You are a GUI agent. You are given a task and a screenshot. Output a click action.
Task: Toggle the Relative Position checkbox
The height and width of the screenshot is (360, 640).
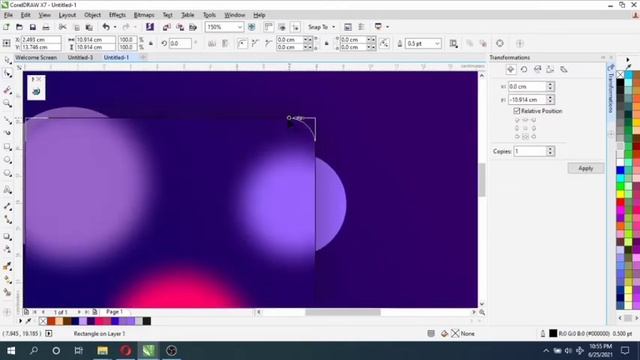pos(517,111)
